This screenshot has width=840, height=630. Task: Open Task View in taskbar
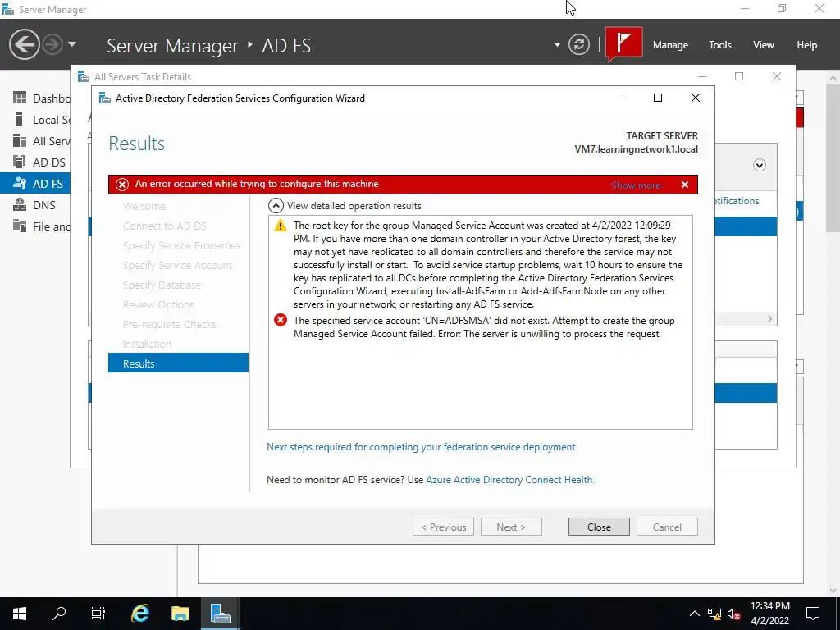coord(98,614)
